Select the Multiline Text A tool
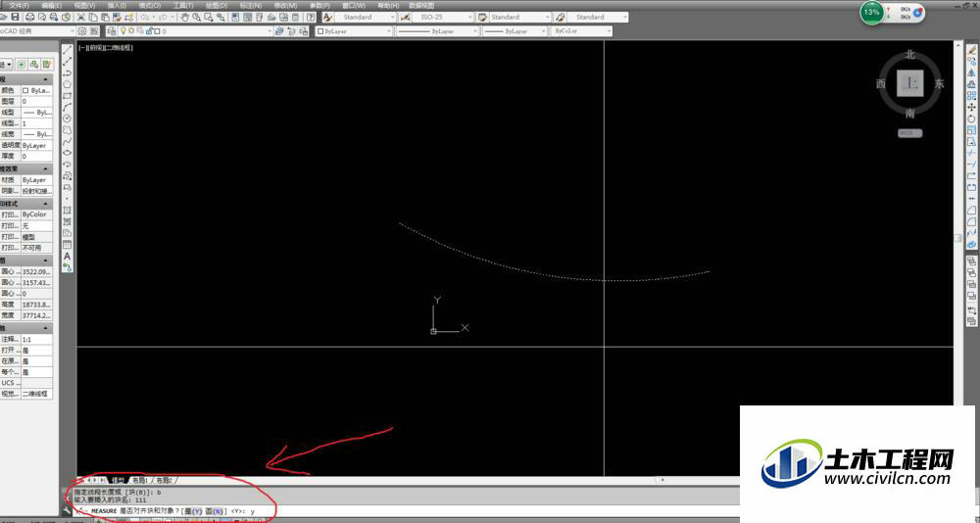Viewport: 980px width, 523px height. 68,257
